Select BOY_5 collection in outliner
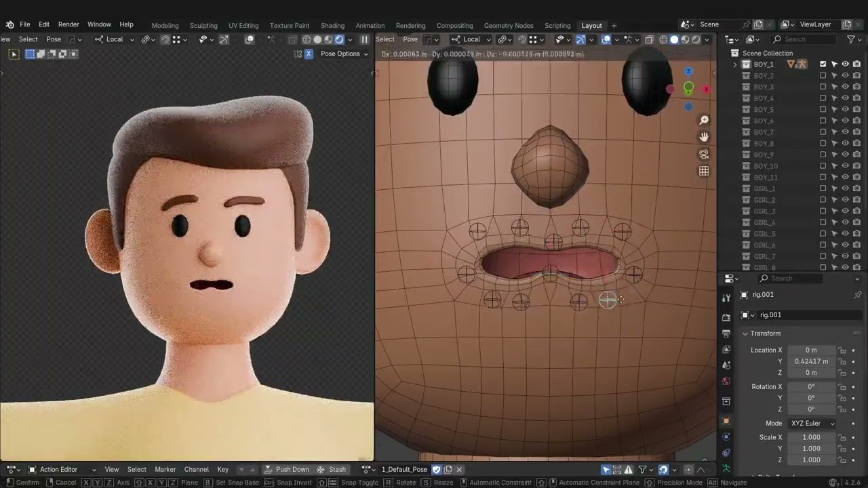 coord(764,110)
